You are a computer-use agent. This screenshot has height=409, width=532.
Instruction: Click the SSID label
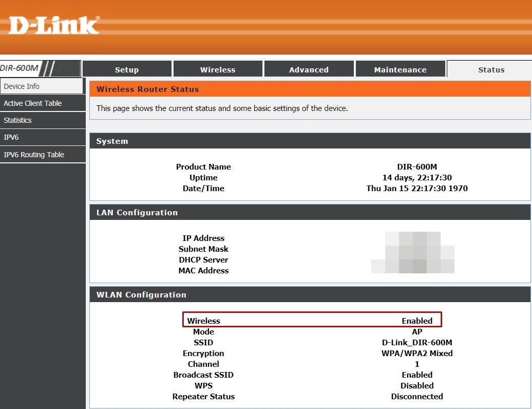click(x=203, y=343)
